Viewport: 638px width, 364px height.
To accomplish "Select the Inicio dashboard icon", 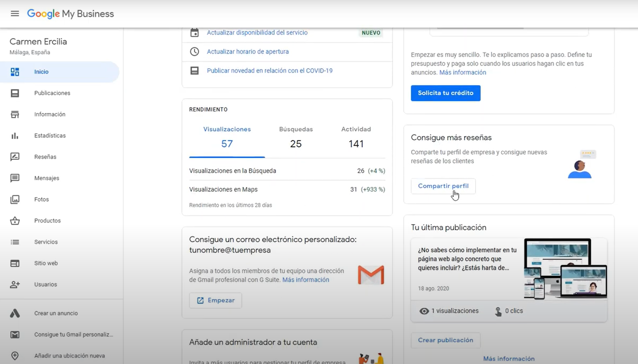I will point(15,72).
